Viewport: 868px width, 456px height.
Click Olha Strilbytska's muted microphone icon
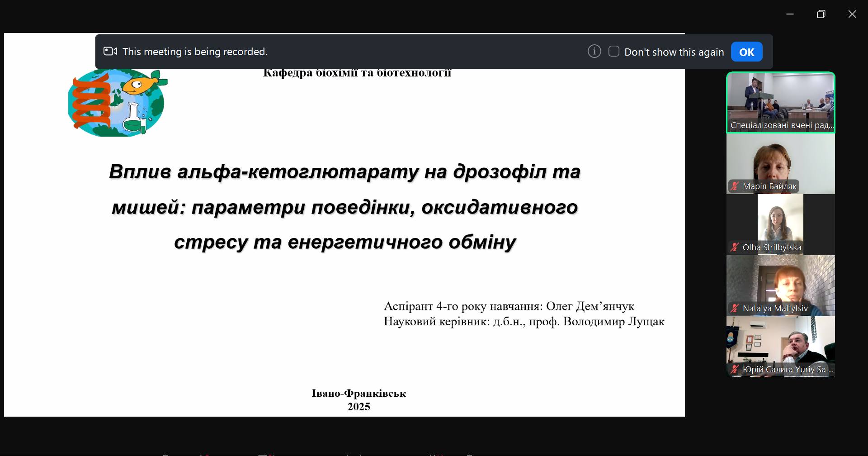(x=735, y=247)
